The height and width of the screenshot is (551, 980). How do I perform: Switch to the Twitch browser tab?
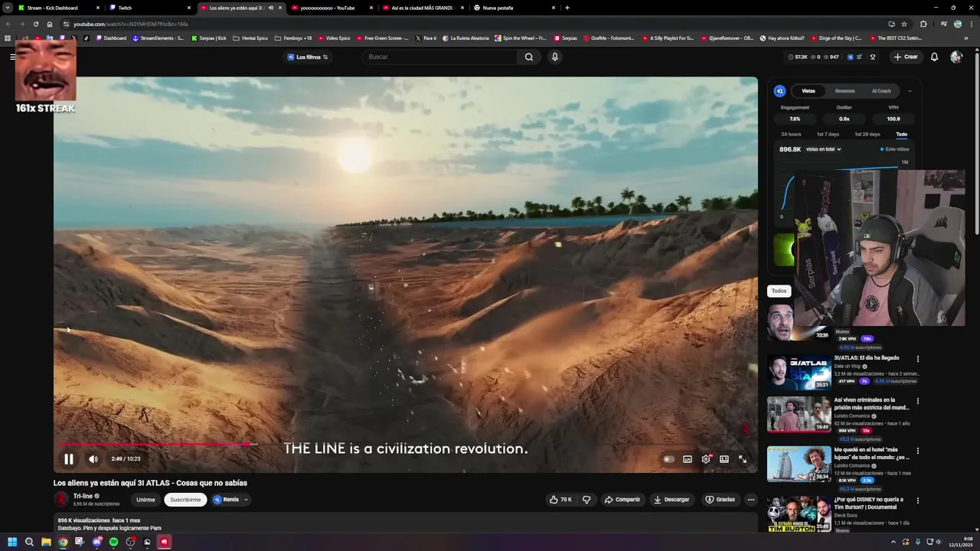point(150,8)
